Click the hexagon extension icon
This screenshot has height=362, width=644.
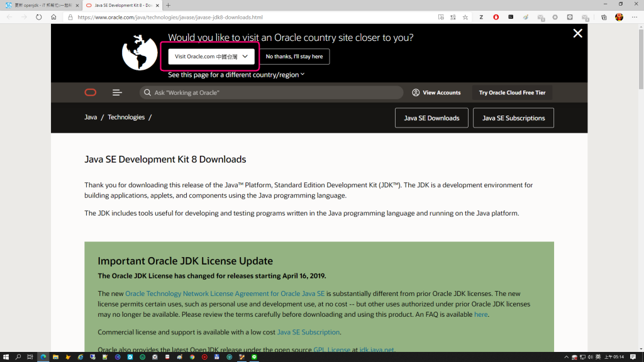point(555,17)
